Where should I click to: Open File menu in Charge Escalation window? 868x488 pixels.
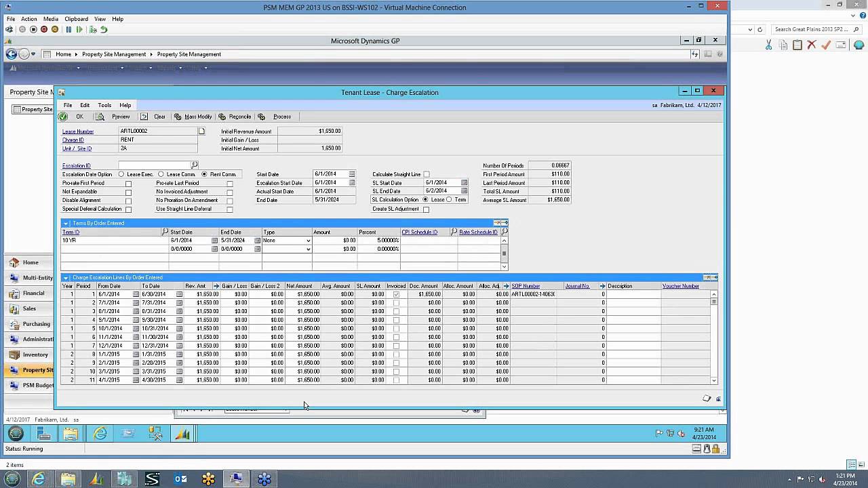(x=68, y=105)
